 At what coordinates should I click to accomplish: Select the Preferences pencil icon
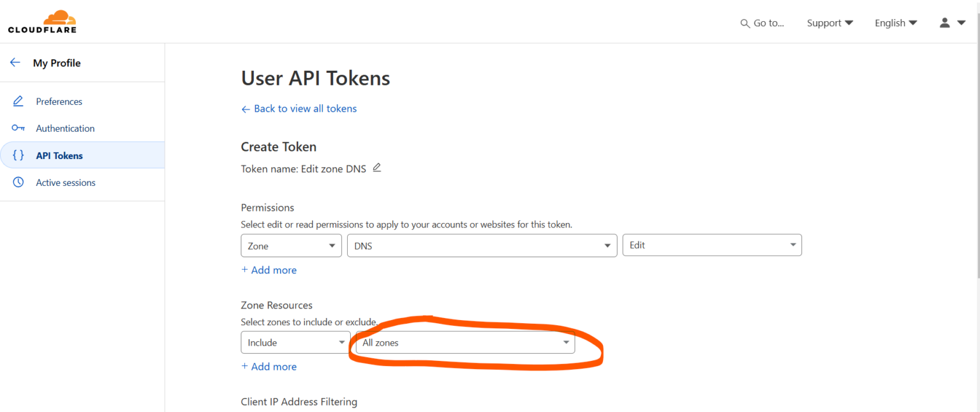[x=18, y=101]
